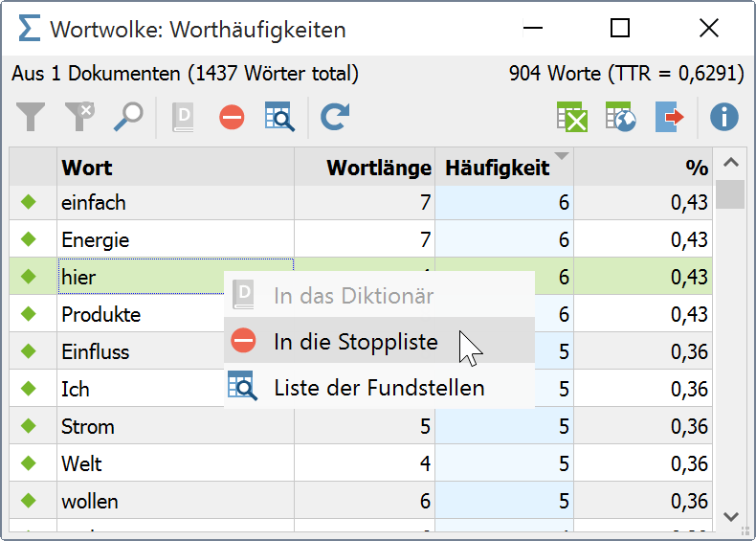Click Häufigkeit cell of einfach row
Screen dimensions: 756x541
504,202
